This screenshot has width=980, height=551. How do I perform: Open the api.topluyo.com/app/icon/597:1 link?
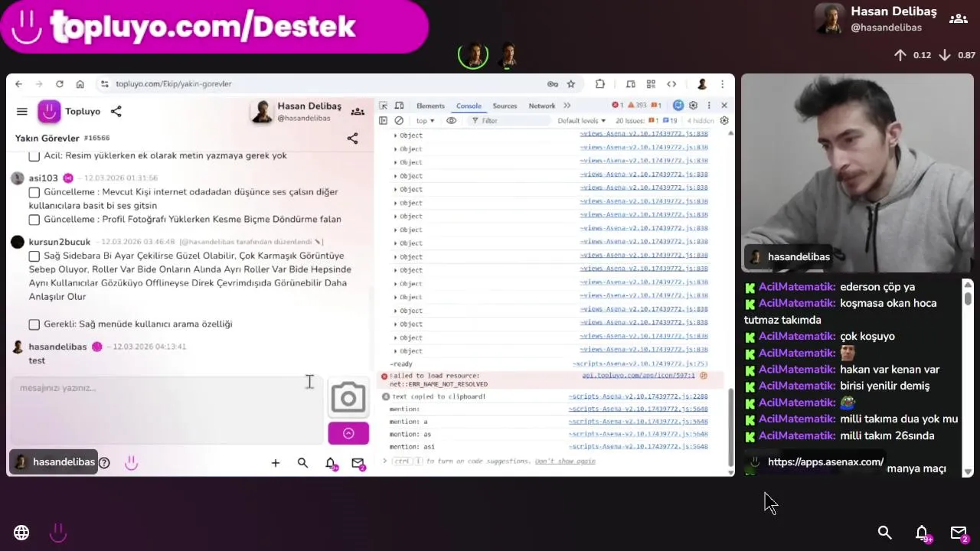[639, 376]
